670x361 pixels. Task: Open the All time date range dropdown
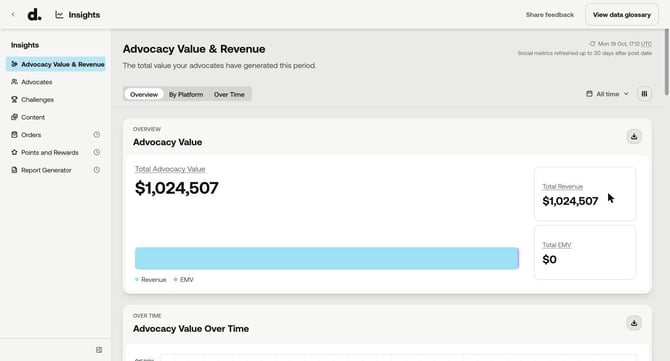pyautogui.click(x=607, y=94)
